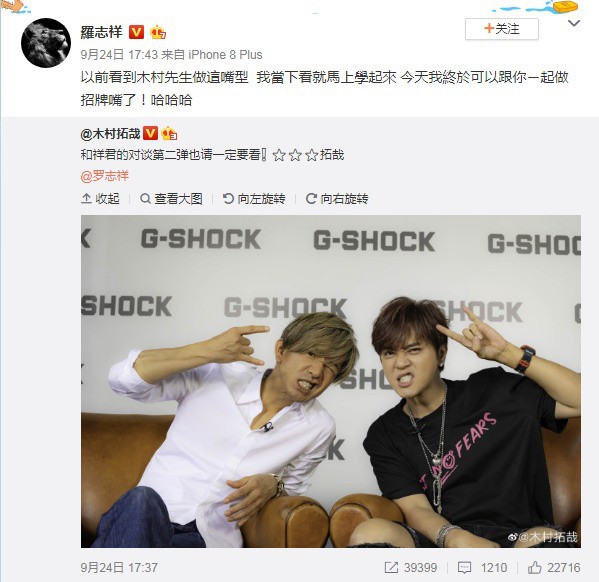View the full-size image via 查看大图
Image resolution: width=599 pixels, height=582 pixels.
pyautogui.click(x=171, y=199)
